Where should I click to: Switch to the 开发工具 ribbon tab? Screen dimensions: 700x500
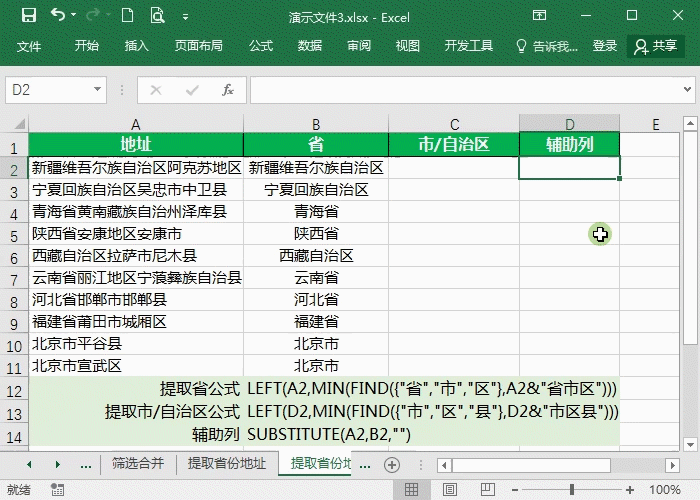coord(468,46)
